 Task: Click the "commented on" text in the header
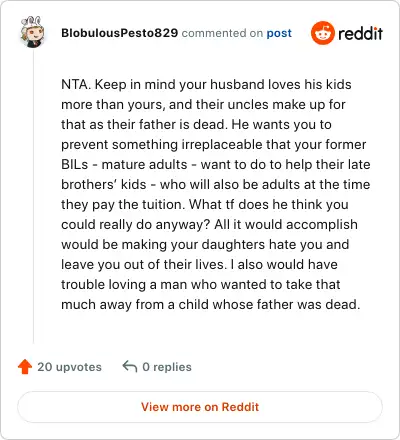(222, 33)
